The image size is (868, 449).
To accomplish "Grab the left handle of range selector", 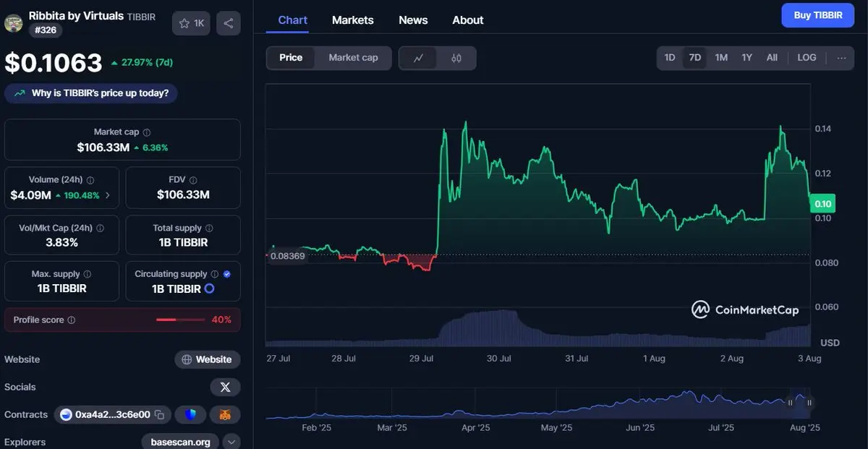I will click(791, 403).
